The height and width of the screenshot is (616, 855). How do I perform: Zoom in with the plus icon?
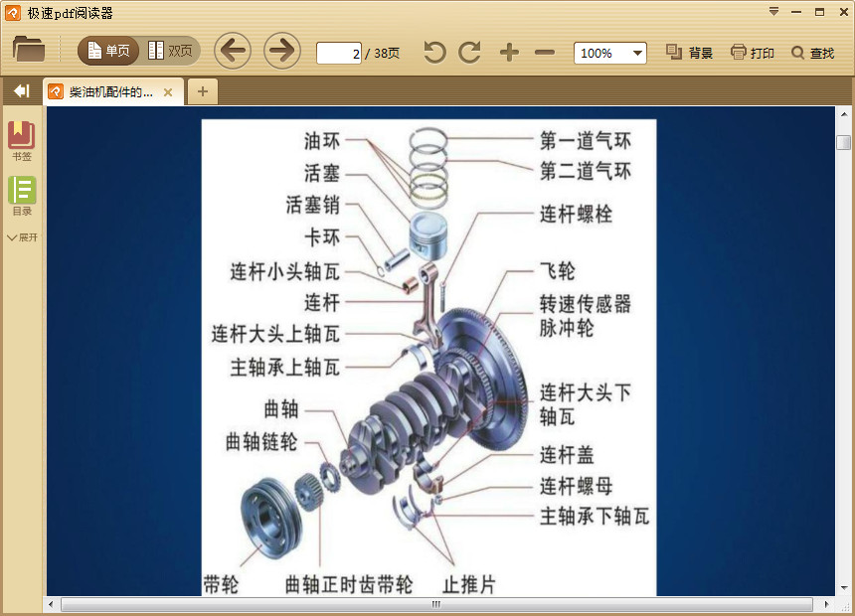point(509,53)
